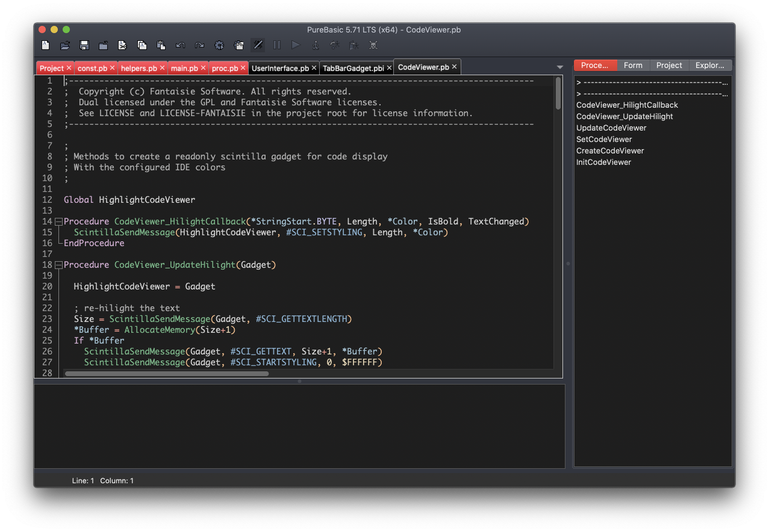769x532 pixels.
Task: Close the helpers.pb tab
Action: click(x=163, y=68)
